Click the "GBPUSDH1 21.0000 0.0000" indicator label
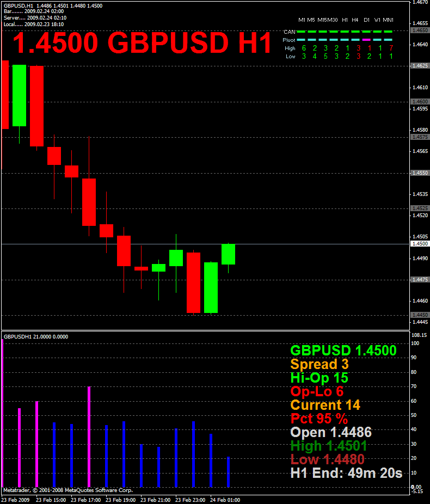Image resolution: width=430 pixels, height=504 pixels. pos(36,337)
